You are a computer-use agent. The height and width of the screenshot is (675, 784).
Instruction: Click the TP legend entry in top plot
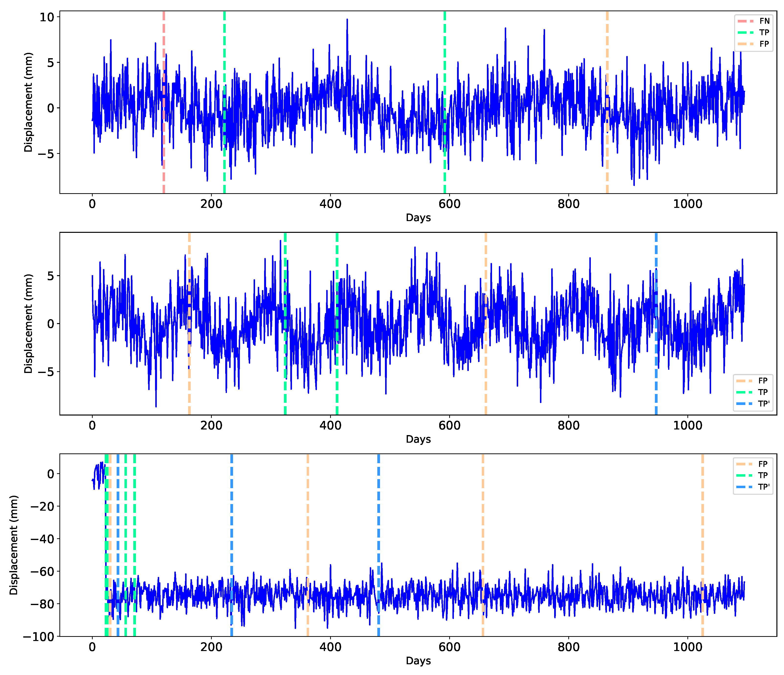point(764,33)
